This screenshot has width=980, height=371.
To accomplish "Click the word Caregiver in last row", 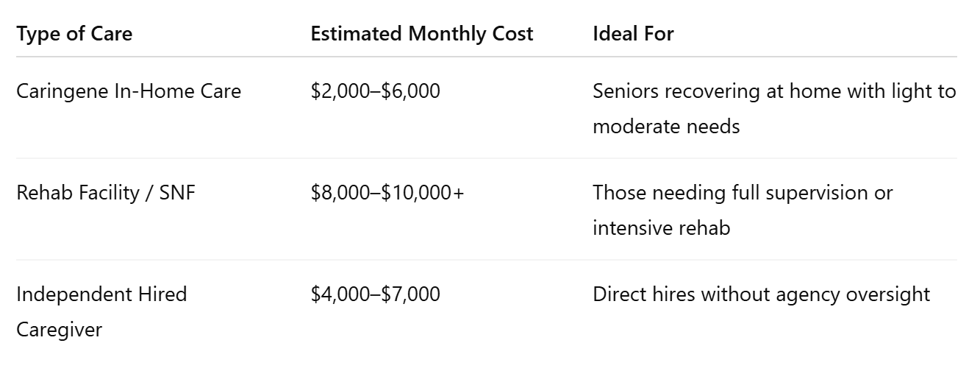I will 59,331.
